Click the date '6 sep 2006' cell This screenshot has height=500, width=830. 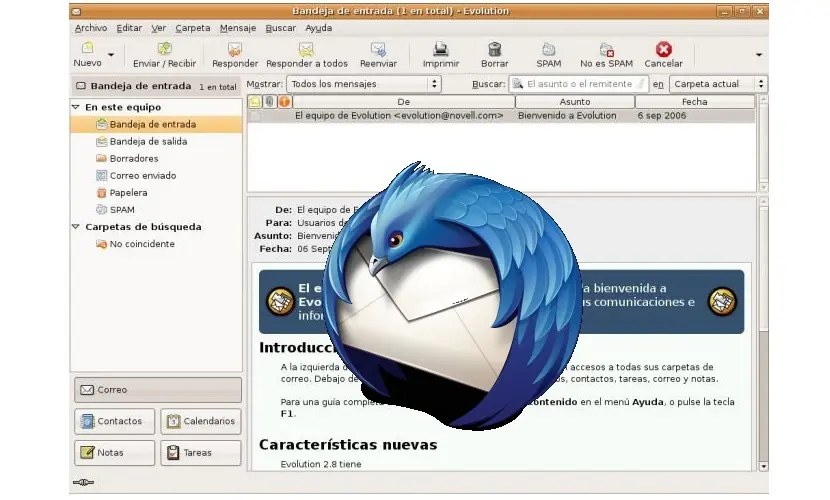coord(662,115)
